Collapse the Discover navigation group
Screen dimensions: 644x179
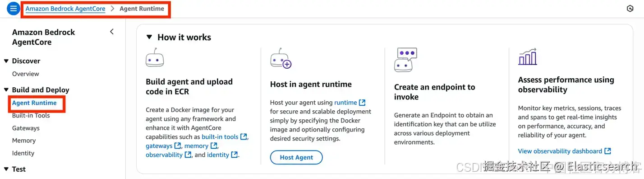[6, 61]
